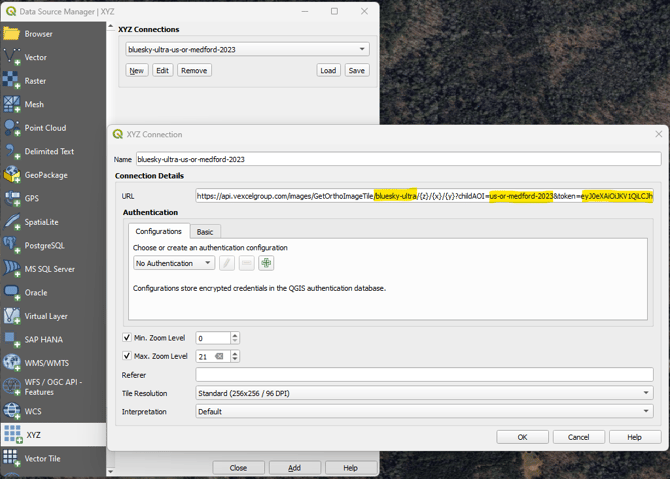Cancel the XYZ Connection dialog

pos(579,437)
